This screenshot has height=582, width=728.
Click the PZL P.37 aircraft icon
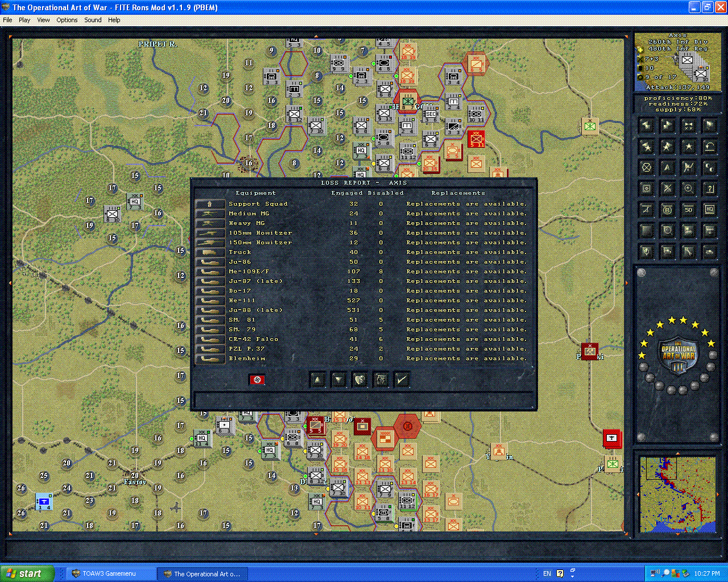pos(210,348)
